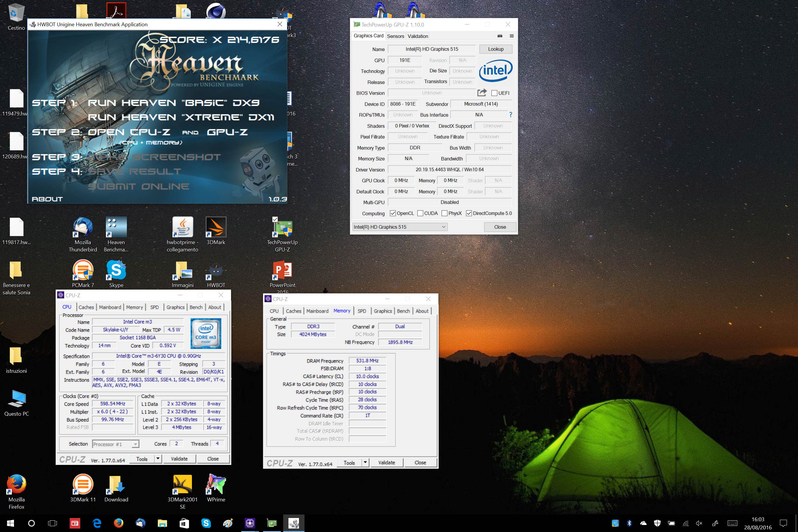The image size is (798, 532).
Task: Click the Bluetooth tray icon
Action: [x=629, y=523]
